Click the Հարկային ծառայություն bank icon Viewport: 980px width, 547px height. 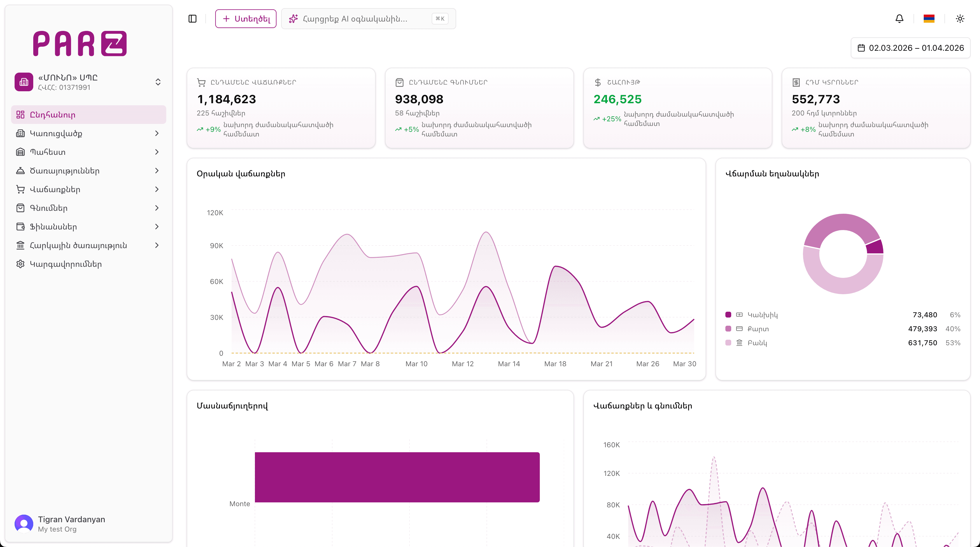point(20,245)
